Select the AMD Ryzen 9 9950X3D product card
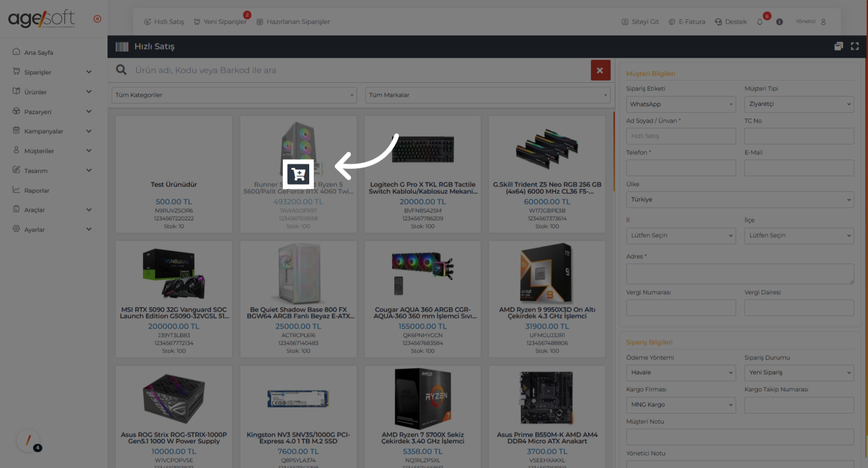Image resolution: width=868 pixels, height=468 pixels. [547, 299]
